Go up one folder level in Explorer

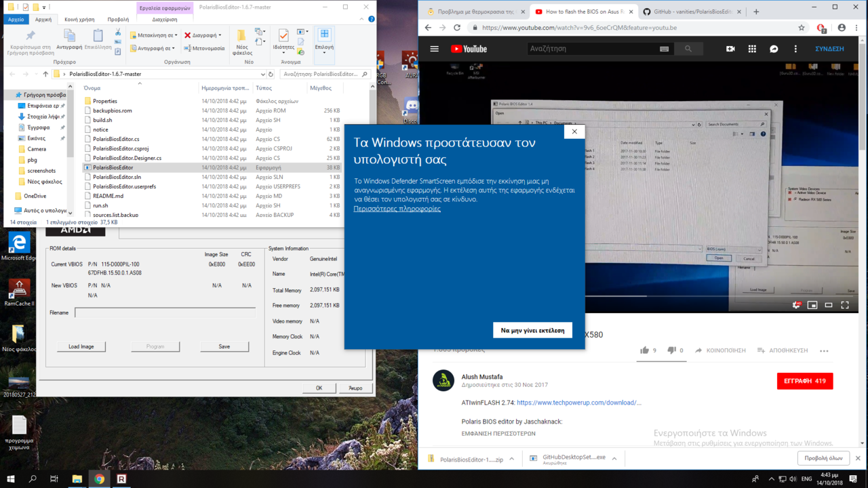(45, 74)
